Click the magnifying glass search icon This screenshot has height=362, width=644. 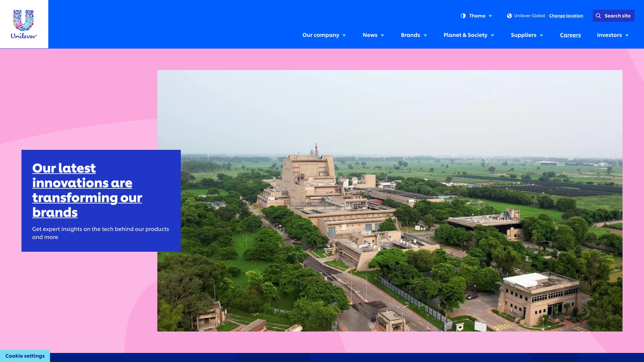pos(598,16)
